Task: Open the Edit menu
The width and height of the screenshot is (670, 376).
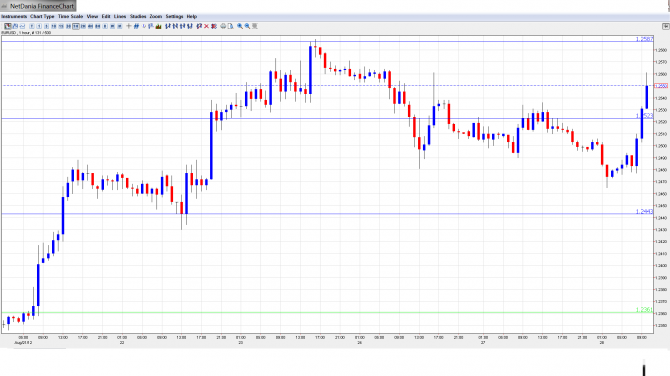Action: (x=106, y=16)
